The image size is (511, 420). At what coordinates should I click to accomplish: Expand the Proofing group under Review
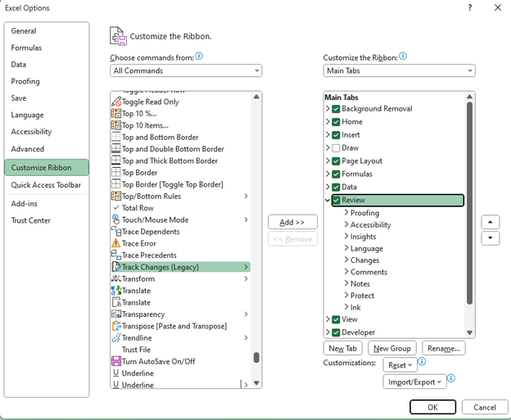pos(346,212)
